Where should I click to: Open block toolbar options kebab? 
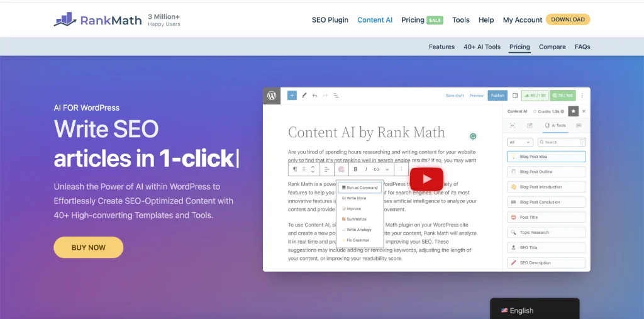click(x=401, y=169)
